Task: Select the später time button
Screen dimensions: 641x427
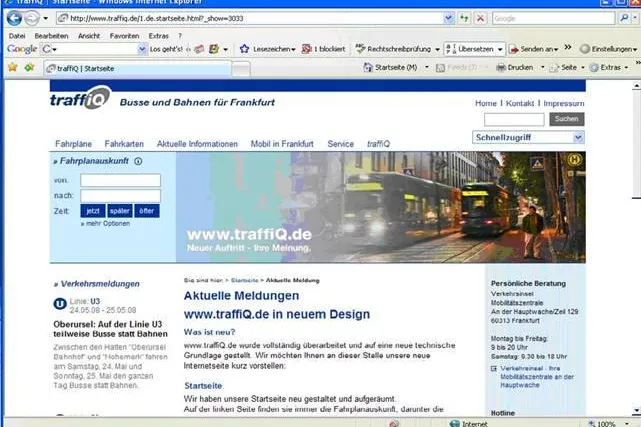Action: tap(120, 211)
